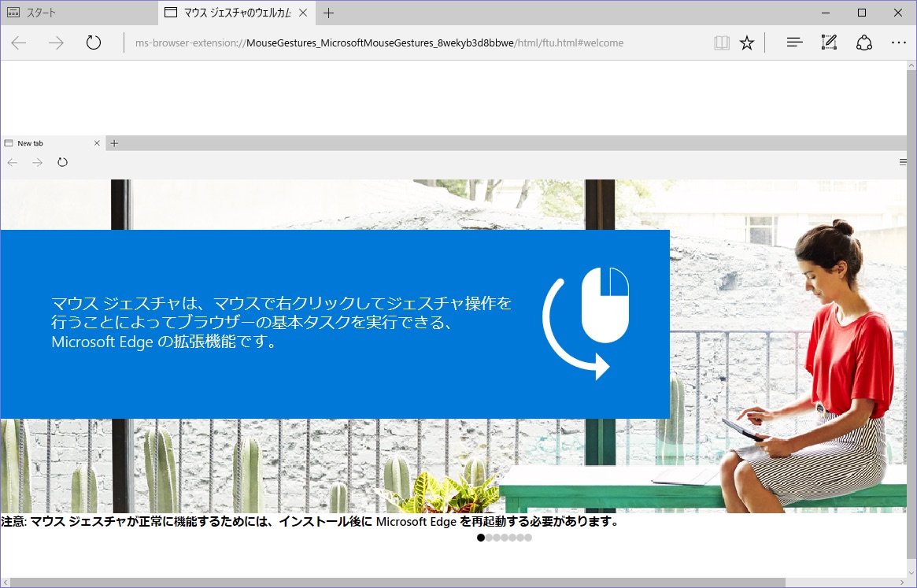Screen dimensions: 917x588
Task: Select the fourth carousel dot
Action: (505, 538)
